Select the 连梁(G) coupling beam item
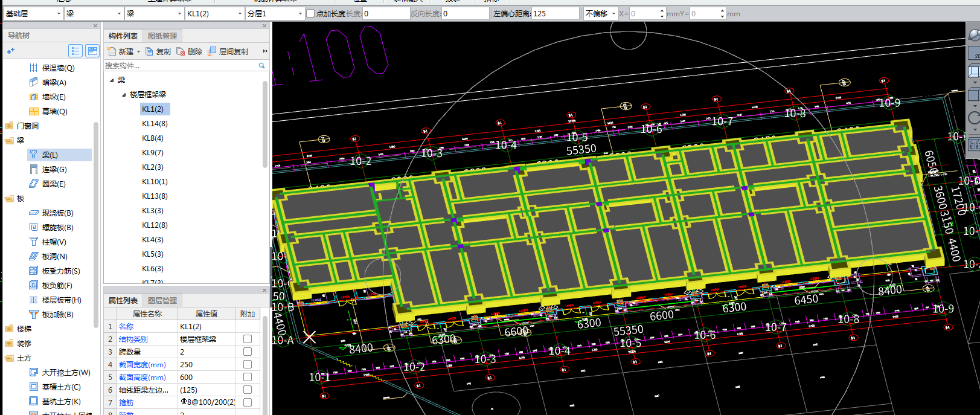This screenshot has width=980, height=415. coord(54,169)
